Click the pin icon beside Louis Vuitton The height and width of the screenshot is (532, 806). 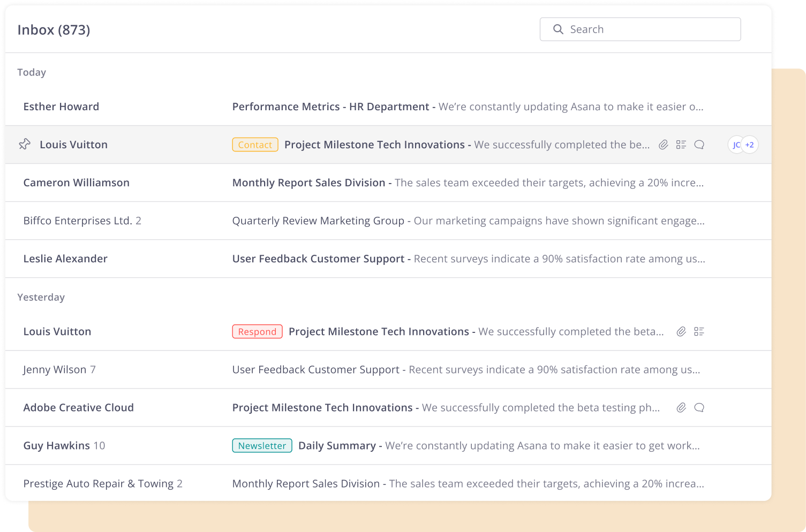coord(25,144)
